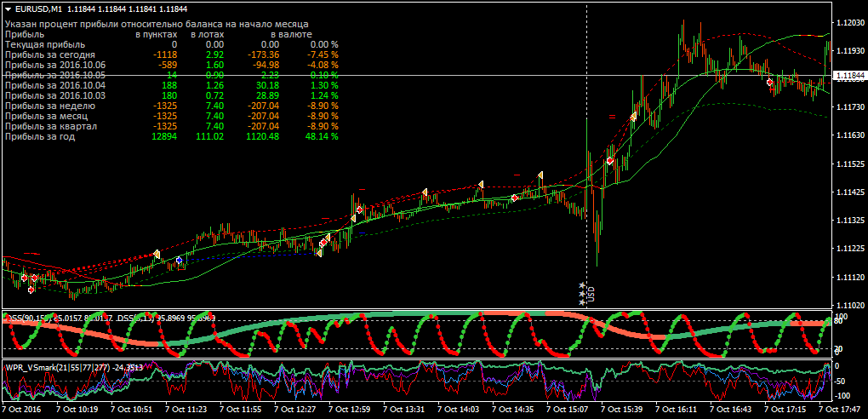The width and height of the screenshot is (868, 419).
Task: Click the 'Прибыль за сегодня' row label
Action: (x=50, y=55)
